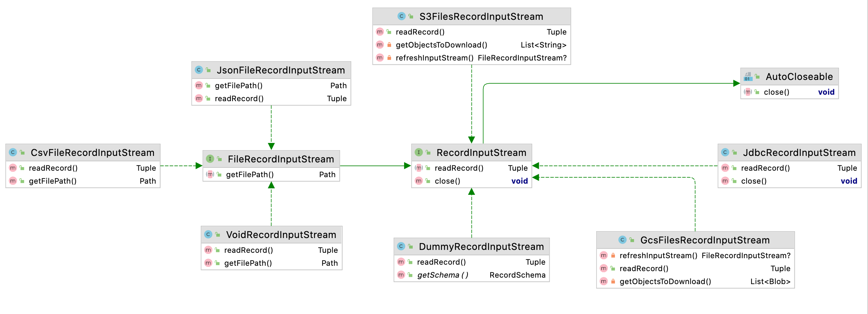Click readRecord() in DummyRecordInputStream
868x314 pixels.
[442, 262]
